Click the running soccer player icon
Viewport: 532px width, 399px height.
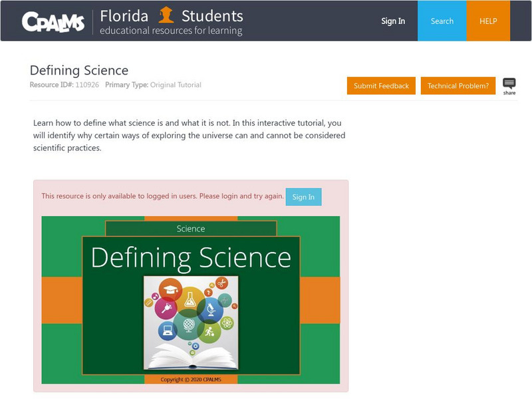(x=210, y=332)
